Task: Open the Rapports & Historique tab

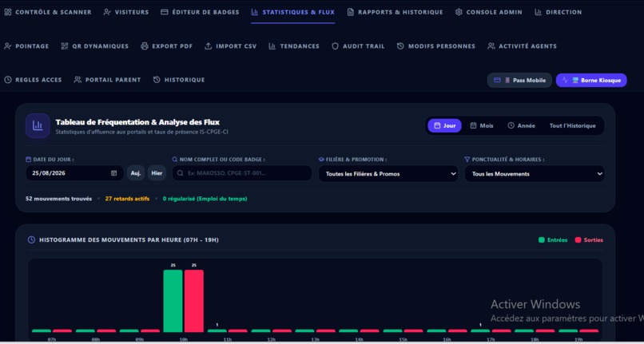Action: (x=395, y=12)
